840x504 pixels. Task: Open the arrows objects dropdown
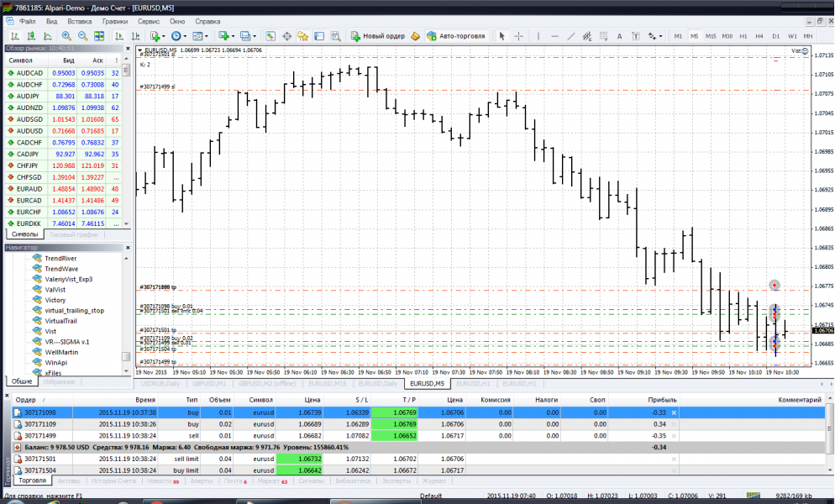point(660,36)
